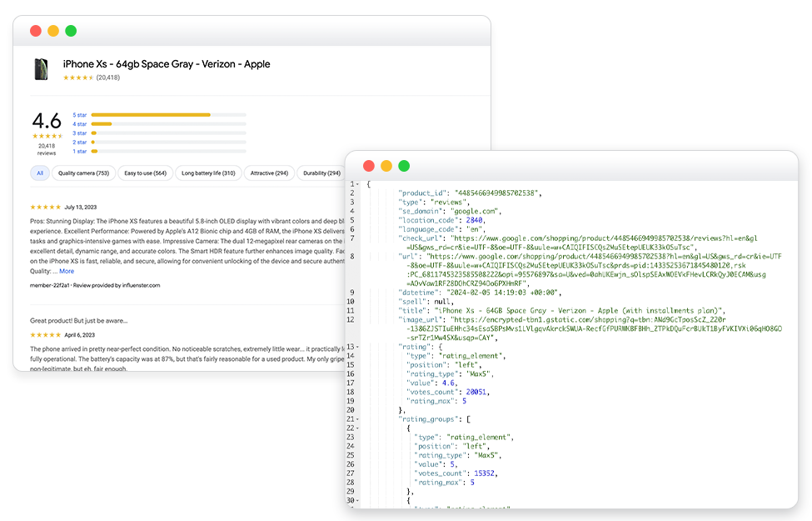This screenshot has width=812, height=521.
Task: Filter by Durability (294) chip
Action: [321, 173]
